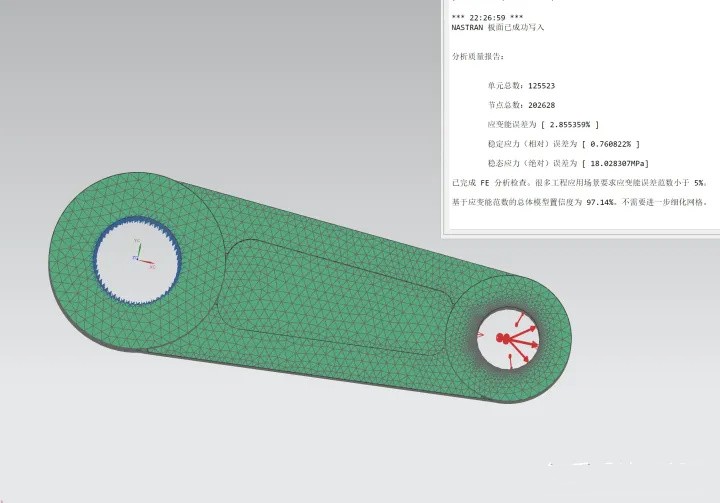
Task: Click the FE analysis check completed line
Action: (x=579, y=183)
